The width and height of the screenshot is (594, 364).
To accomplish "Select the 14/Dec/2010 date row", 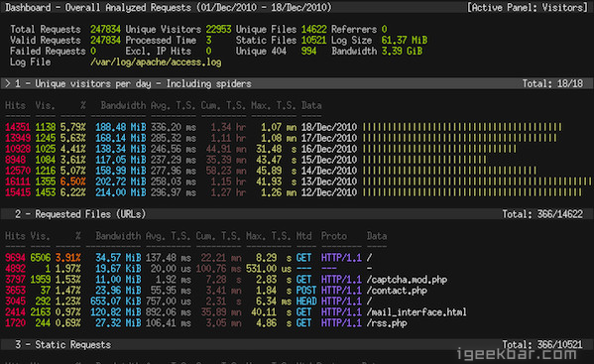I will coord(271,171).
